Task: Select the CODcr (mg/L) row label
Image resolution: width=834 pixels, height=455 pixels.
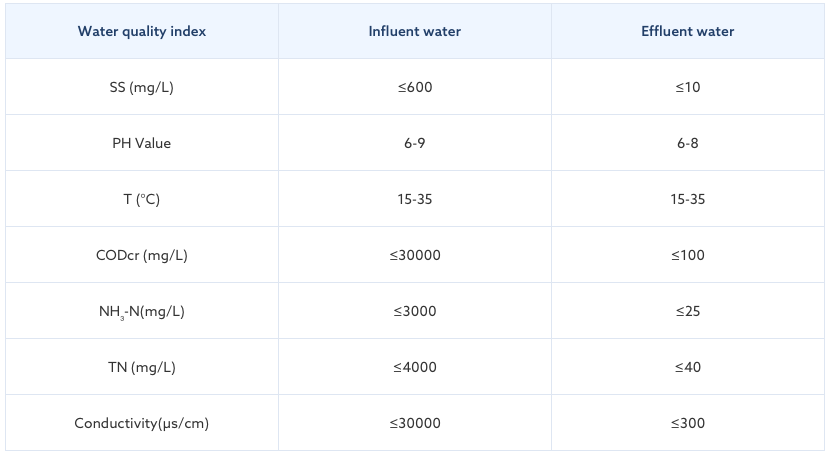Action: [x=142, y=255]
